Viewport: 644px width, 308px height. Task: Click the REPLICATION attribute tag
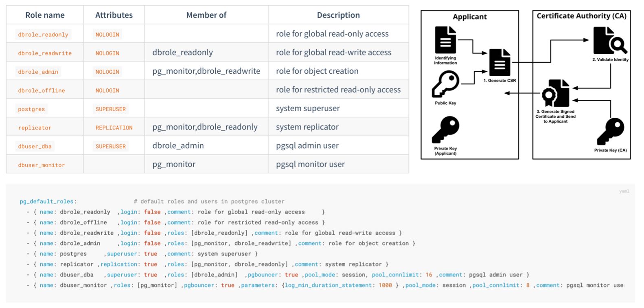(x=114, y=128)
